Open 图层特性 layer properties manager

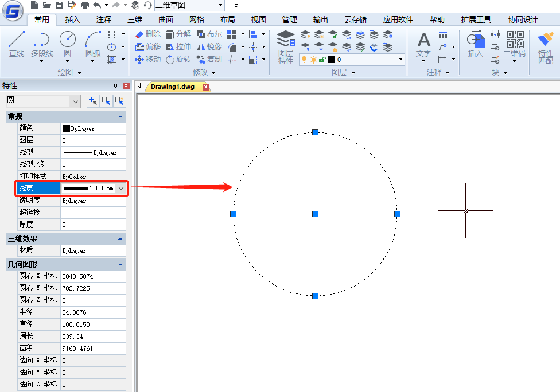pyautogui.click(x=286, y=47)
